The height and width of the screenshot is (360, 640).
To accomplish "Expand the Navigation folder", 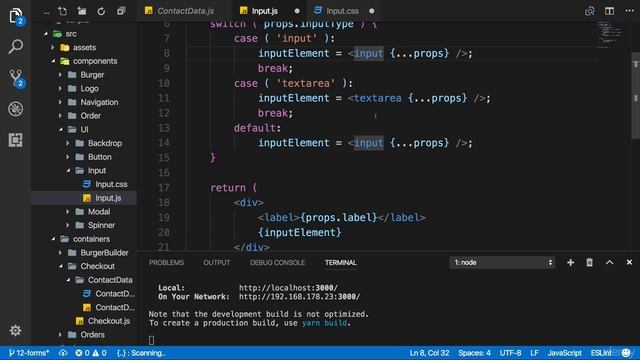I will 99,102.
